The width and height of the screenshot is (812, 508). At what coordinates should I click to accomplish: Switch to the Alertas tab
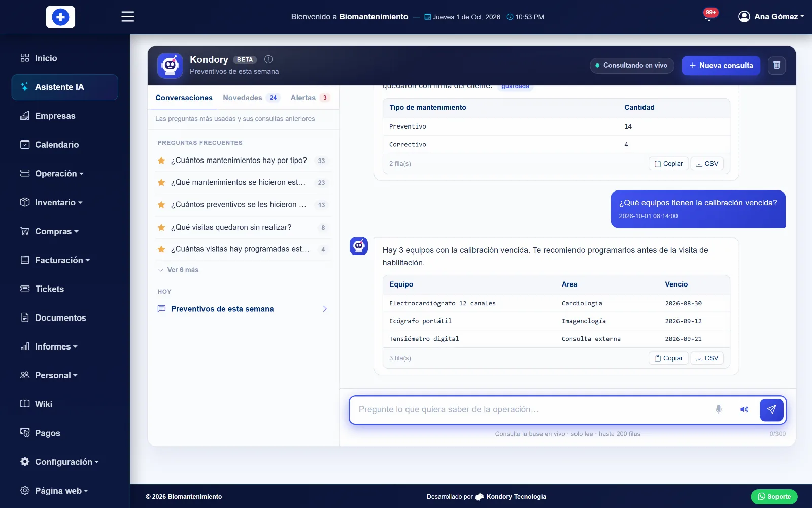(x=310, y=98)
